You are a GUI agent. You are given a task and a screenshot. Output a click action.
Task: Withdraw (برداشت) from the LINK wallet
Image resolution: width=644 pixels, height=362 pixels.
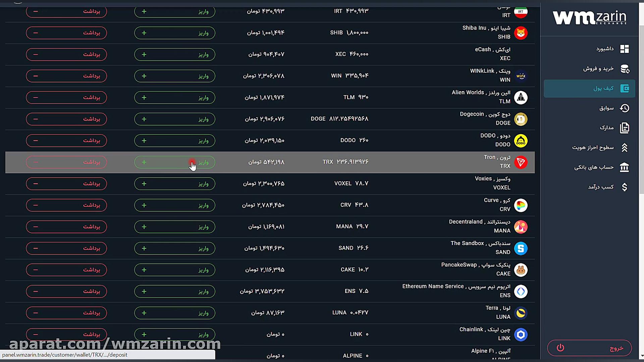tap(66, 335)
